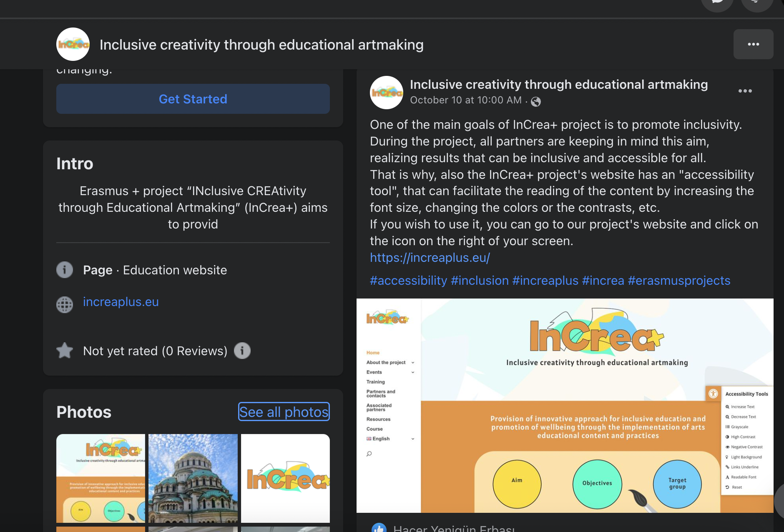The height and width of the screenshot is (532, 784).
Task: Click the rating star icon
Action: click(x=65, y=351)
